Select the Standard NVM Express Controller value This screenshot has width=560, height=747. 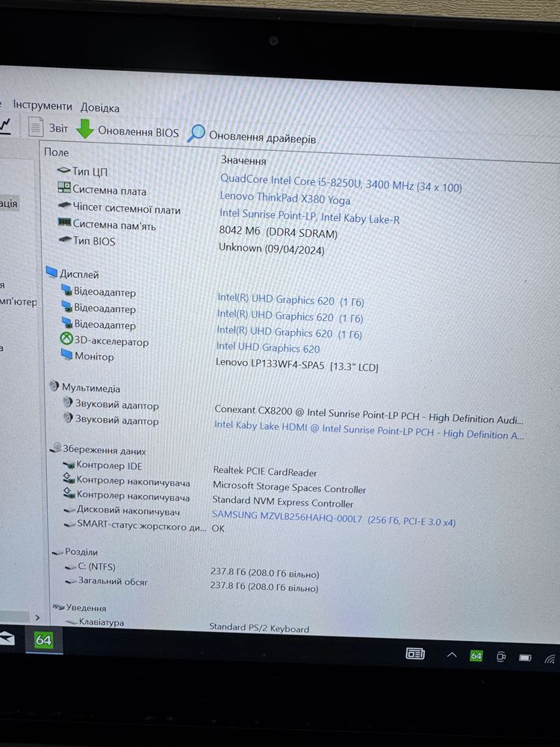click(283, 502)
